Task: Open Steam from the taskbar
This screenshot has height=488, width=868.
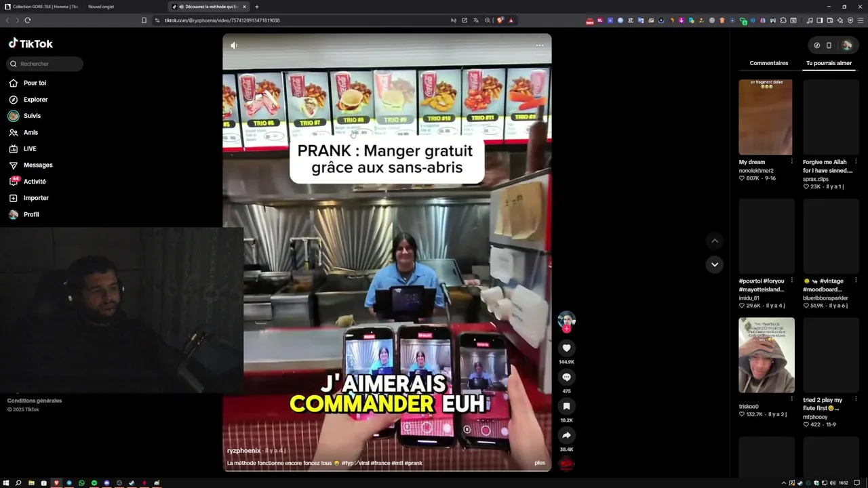Action: 132,483
